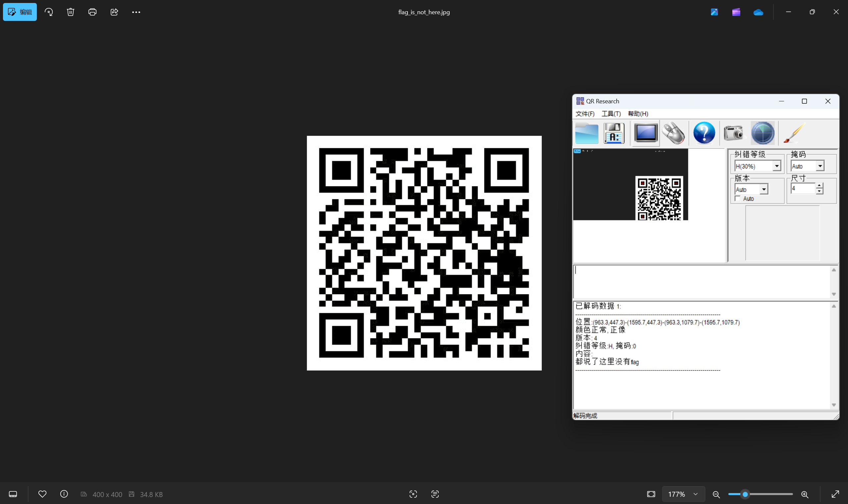Click the '已解码数据 1:' header text
This screenshot has height=504, width=848.
coord(598,306)
